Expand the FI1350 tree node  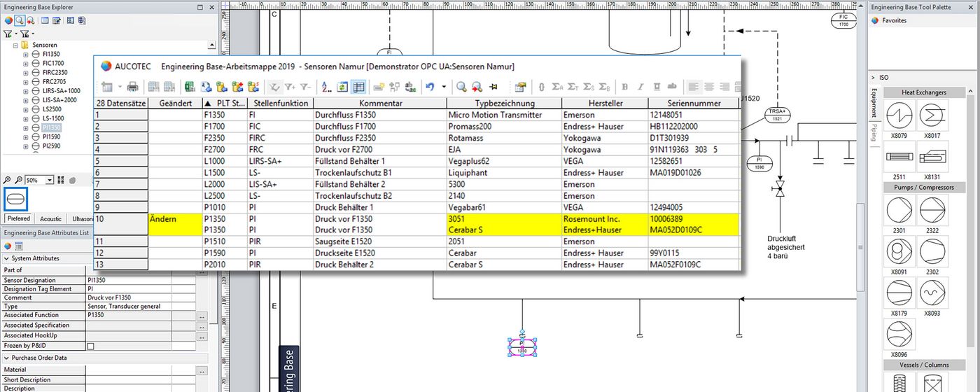[x=26, y=54]
